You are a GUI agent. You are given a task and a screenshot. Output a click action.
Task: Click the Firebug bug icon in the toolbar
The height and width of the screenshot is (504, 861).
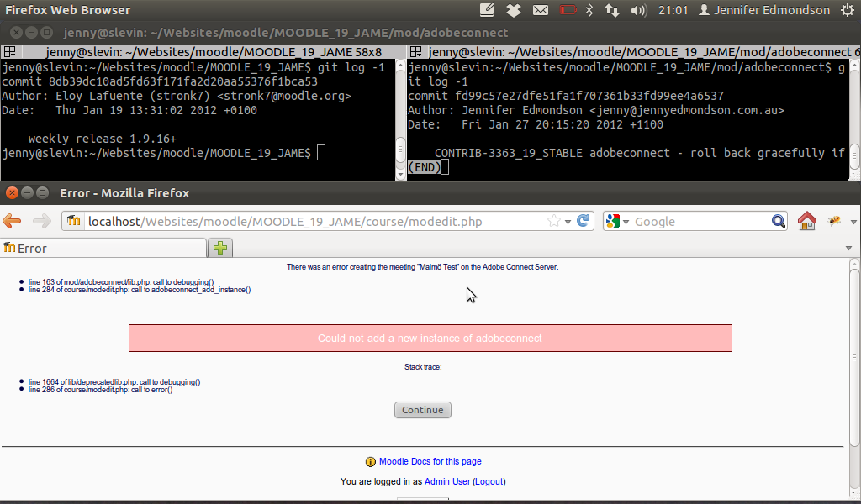pos(835,221)
